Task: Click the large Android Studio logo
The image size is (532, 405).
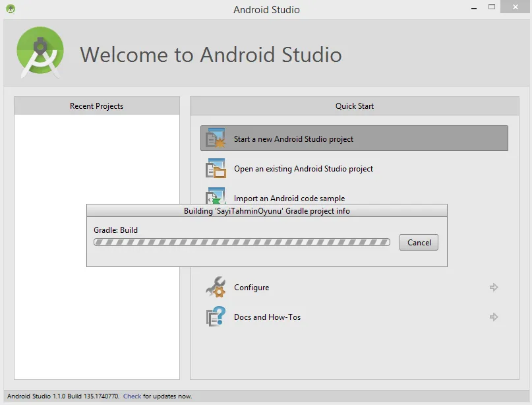Action: [x=40, y=53]
